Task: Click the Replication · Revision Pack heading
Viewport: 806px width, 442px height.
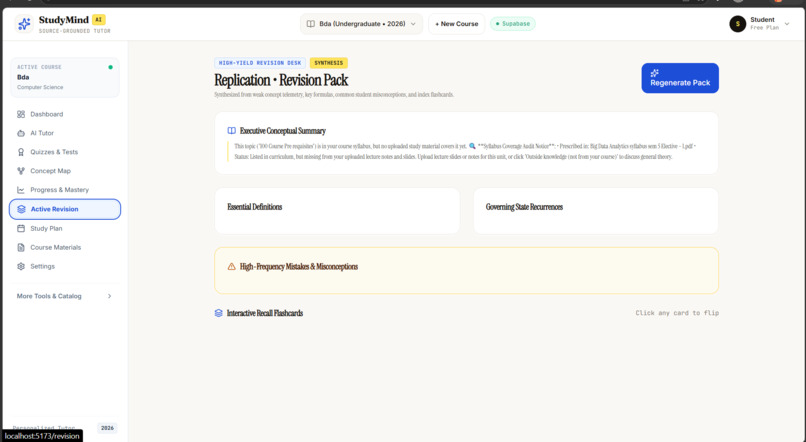Action: pos(281,80)
